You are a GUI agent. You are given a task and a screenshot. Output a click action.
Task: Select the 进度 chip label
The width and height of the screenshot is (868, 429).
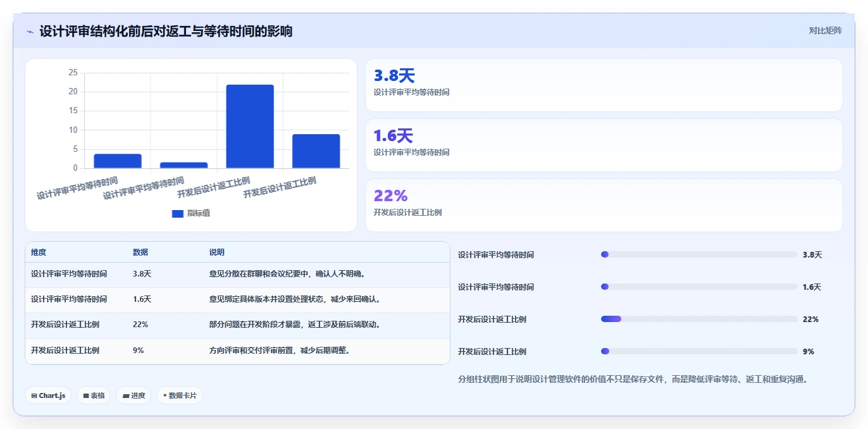(139, 395)
